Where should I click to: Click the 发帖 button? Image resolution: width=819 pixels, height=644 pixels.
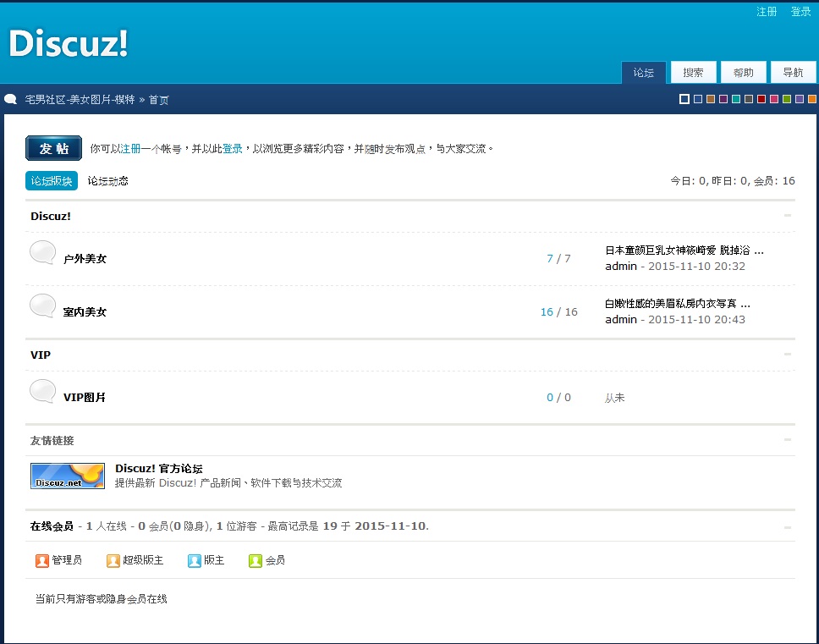pos(54,148)
